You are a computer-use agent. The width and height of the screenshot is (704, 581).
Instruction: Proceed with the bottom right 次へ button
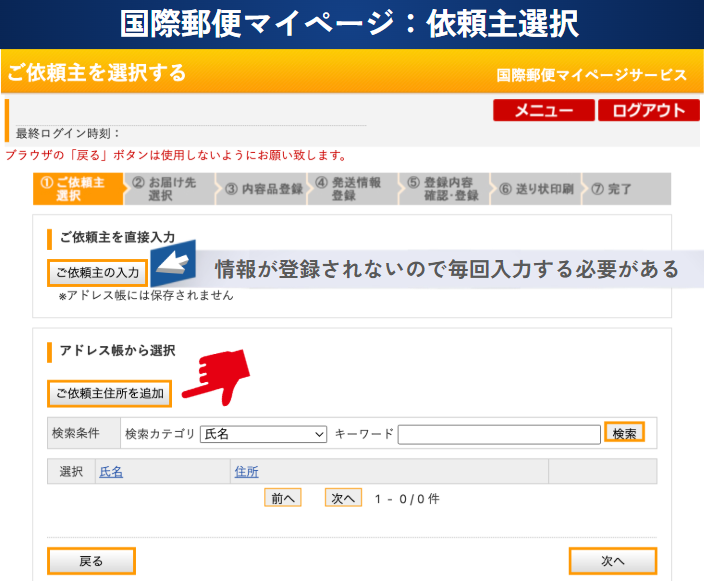coord(612,561)
